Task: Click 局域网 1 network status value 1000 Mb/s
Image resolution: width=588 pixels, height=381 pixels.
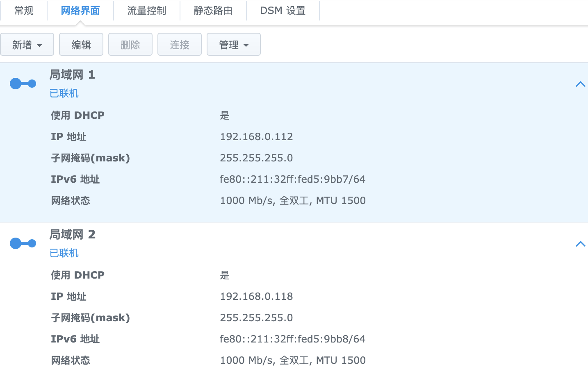Action: pyautogui.click(x=293, y=201)
